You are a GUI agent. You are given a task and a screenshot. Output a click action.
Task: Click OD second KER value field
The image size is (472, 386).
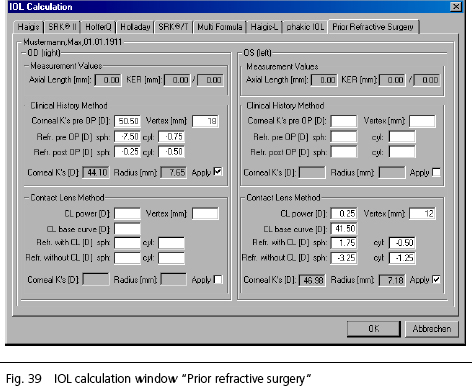[x=210, y=80]
